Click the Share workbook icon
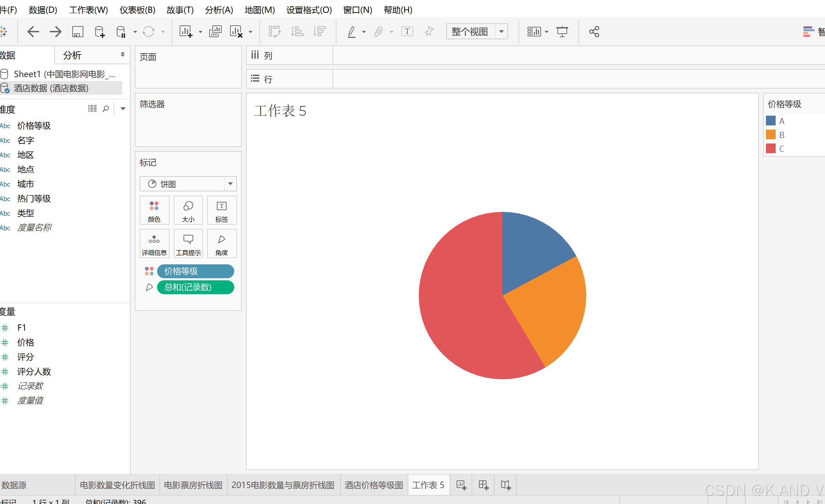 (594, 32)
